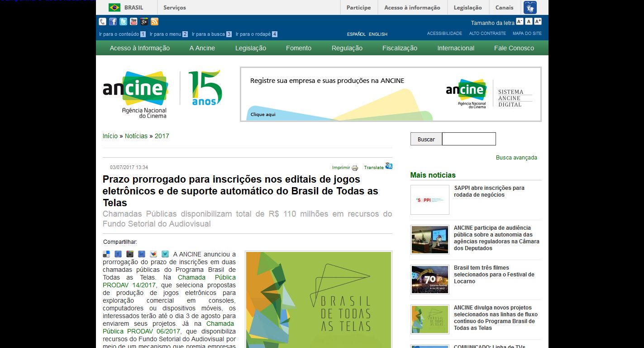Screen dimensions: 644x348
Task: Open Legislação in the green menu
Action: (x=251, y=48)
